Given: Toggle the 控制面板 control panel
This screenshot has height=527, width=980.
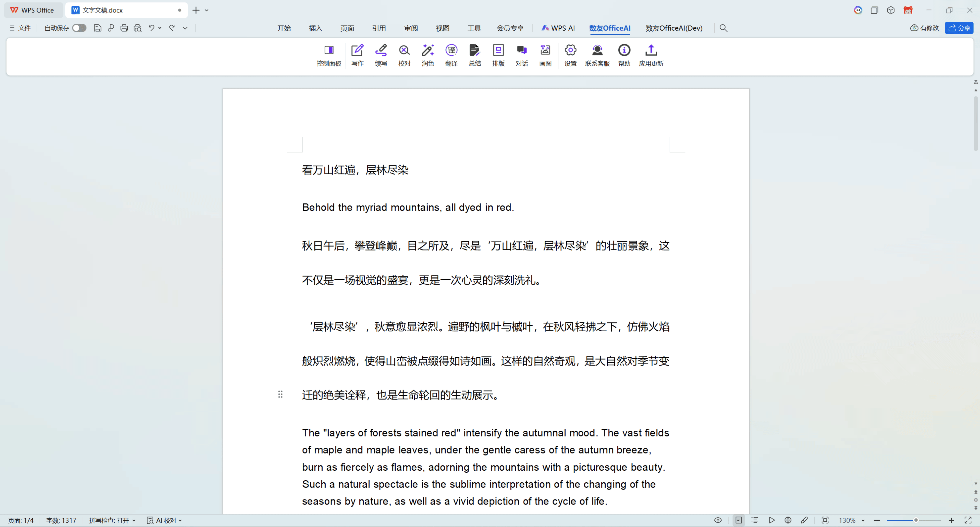Looking at the screenshot, I should (x=329, y=55).
